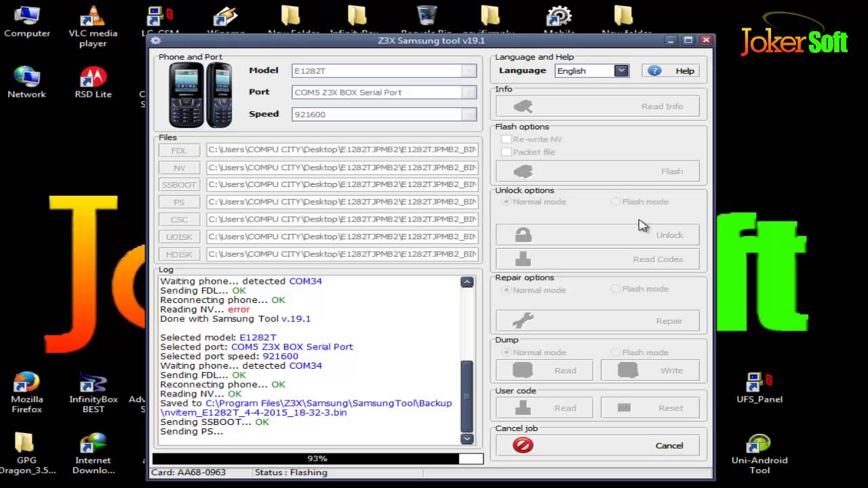The height and width of the screenshot is (488, 868).
Task: Click the UDISK file button
Action: click(x=179, y=237)
